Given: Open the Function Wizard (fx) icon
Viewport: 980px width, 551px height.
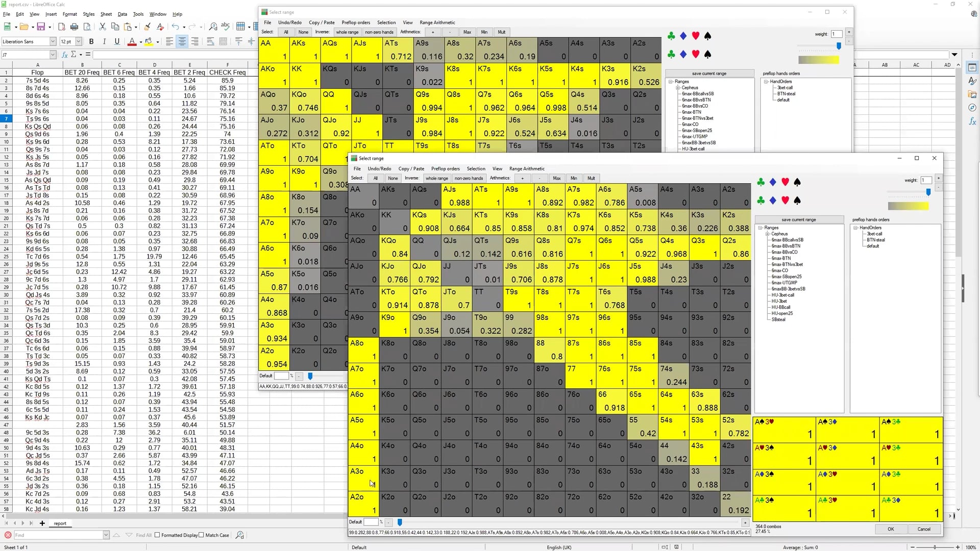Looking at the screenshot, I should click(x=64, y=55).
